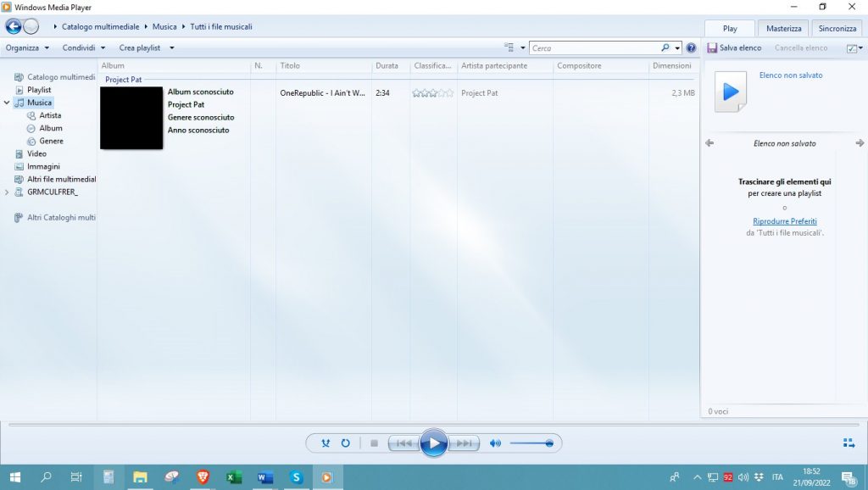Open the Organizza dropdown menu
The image size is (868, 490).
25,47
